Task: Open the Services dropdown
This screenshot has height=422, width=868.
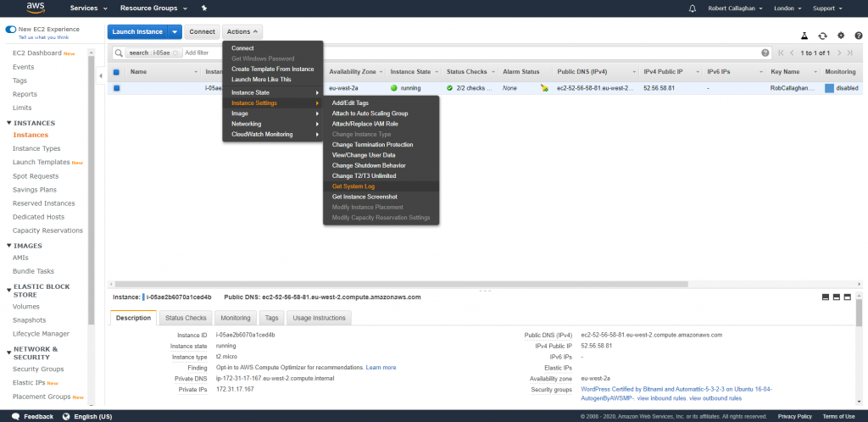Action: click(88, 8)
